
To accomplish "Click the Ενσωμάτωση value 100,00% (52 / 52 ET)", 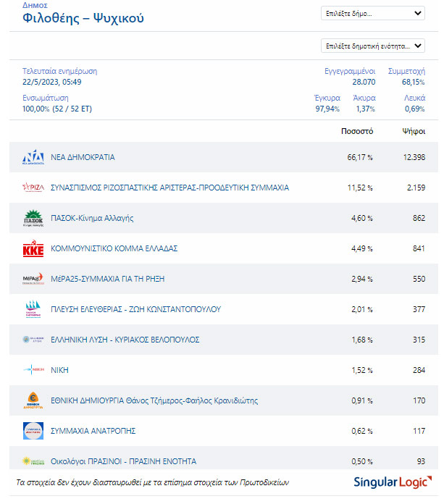I will [57, 109].
